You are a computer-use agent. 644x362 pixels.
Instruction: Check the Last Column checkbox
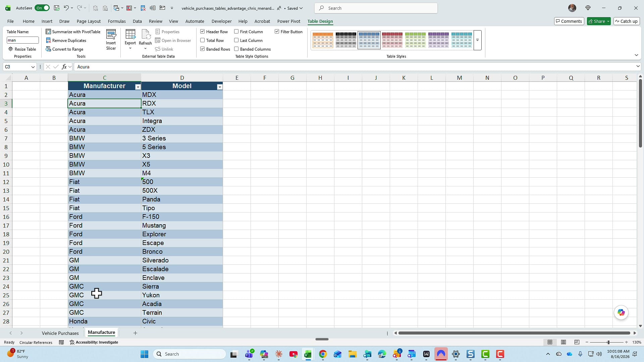click(236, 40)
